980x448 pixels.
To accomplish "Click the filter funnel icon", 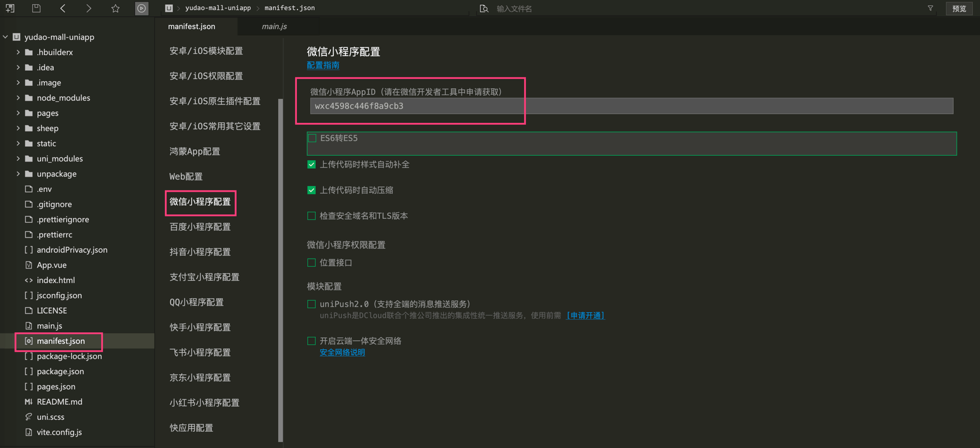I will coord(930,8).
